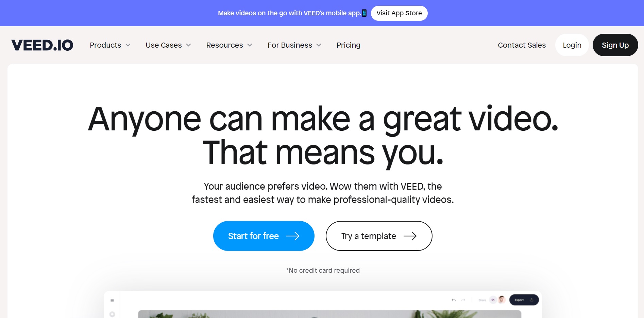Image resolution: width=644 pixels, height=318 pixels.
Task: Click the undo arrow in editor preview
Action: coord(454,300)
